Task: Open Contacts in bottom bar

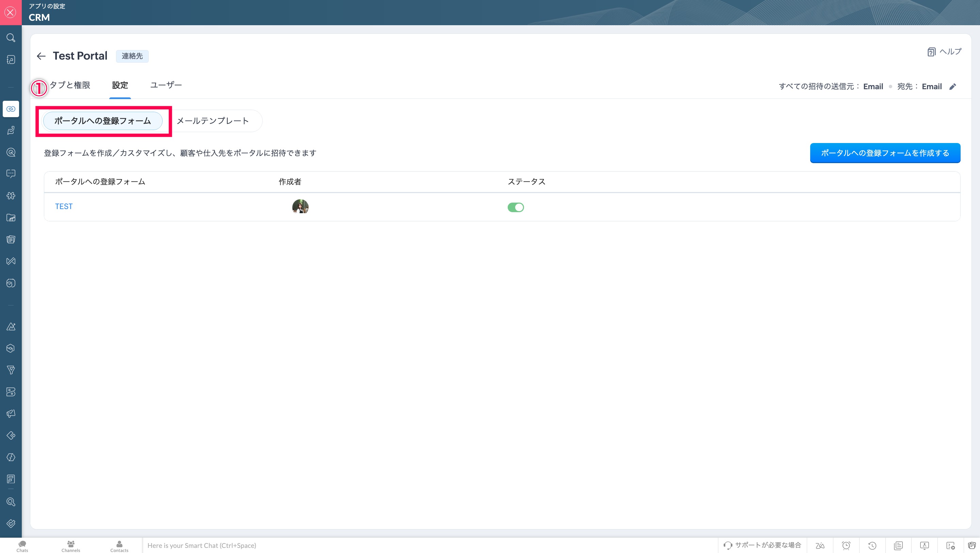Action: tap(119, 546)
